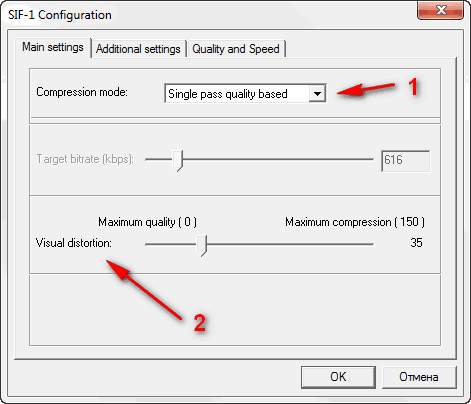The height and width of the screenshot is (404, 471).
Task: Select the Main settings tab
Action: (53, 47)
